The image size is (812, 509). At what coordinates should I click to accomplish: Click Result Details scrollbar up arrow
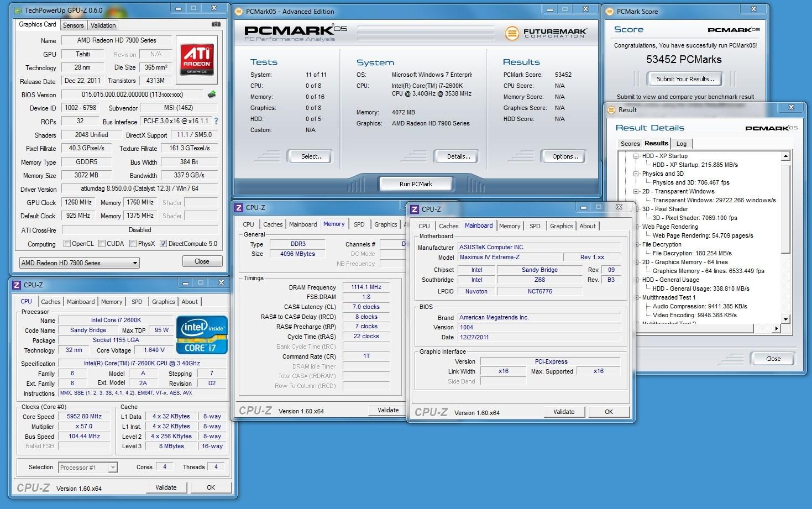pos(786,156)
